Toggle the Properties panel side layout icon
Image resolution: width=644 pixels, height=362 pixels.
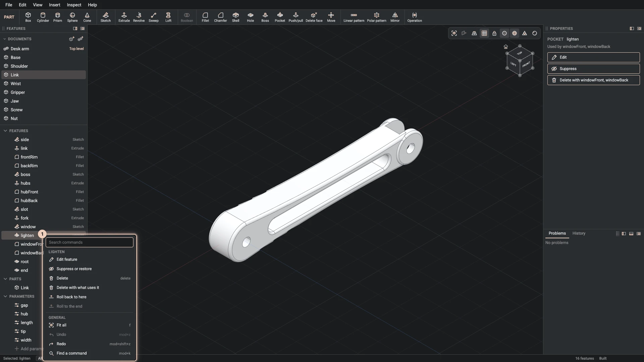(x=632, y=28)
